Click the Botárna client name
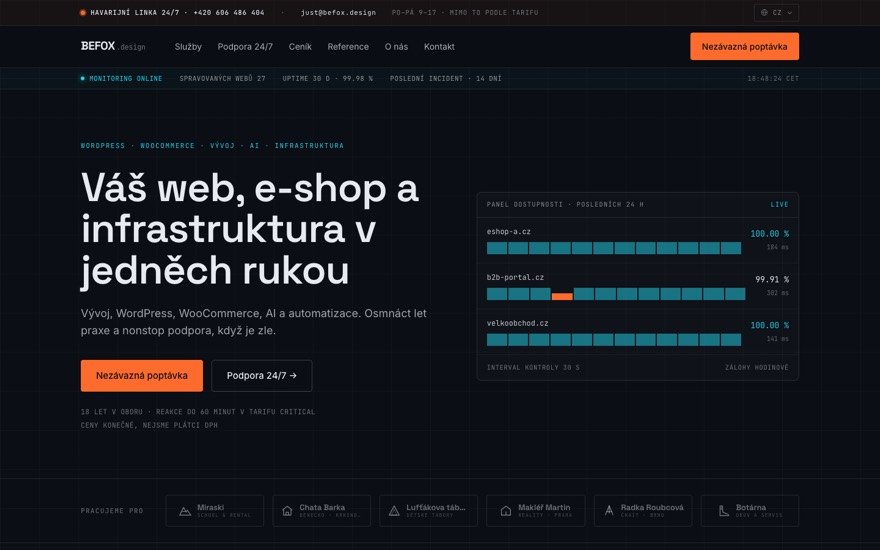The height and width of the screenshot is (550, 880). click(x=751, y=507)
